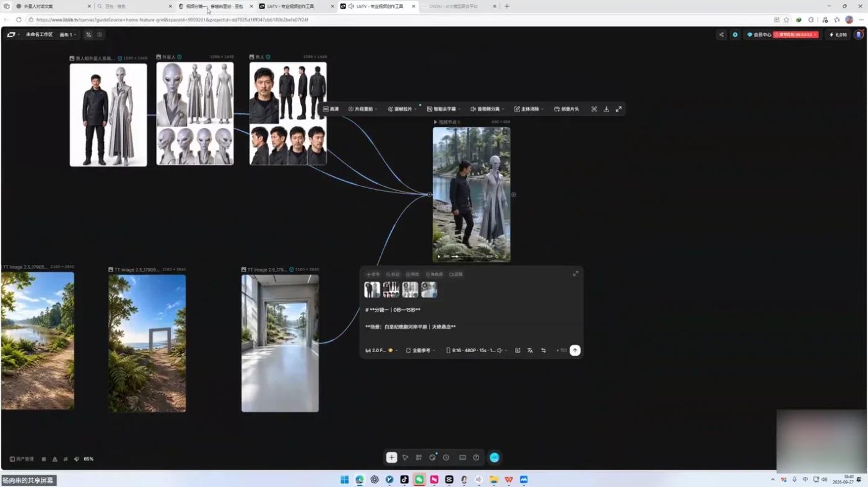
Task: Open File Explorer from the taskbar
Action: 494,480
